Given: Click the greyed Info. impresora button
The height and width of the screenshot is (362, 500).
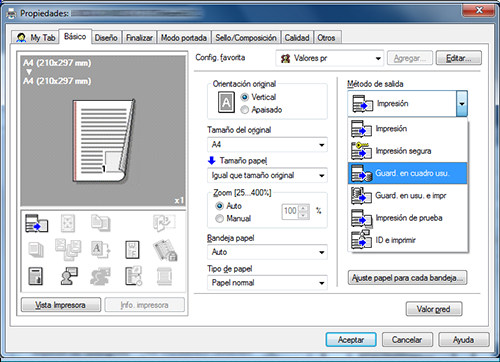Looking at the screenshot, I should click(144, 305).
